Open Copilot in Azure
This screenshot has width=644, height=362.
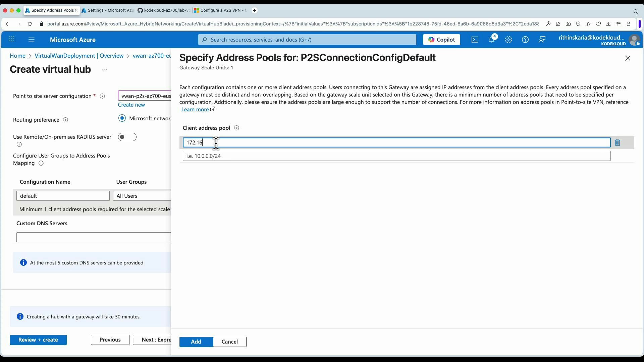click(441, 40)
